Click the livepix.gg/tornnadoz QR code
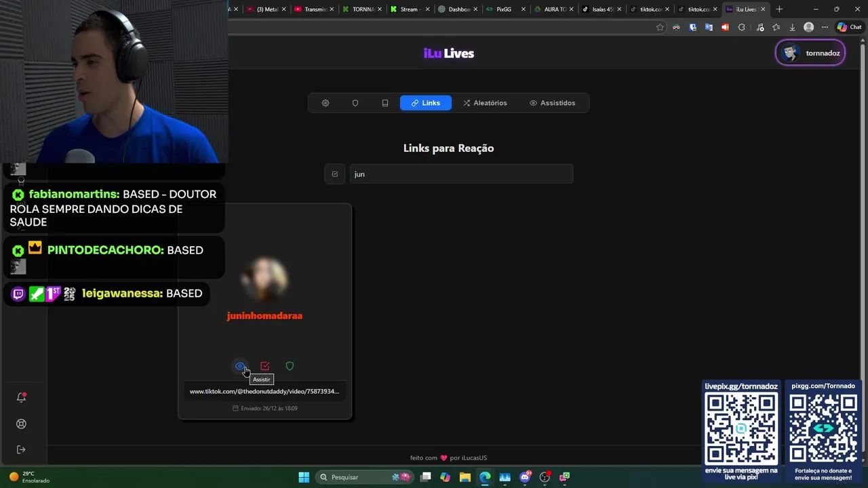The height and width of the screenshot is (488, 868). [741, 430]
